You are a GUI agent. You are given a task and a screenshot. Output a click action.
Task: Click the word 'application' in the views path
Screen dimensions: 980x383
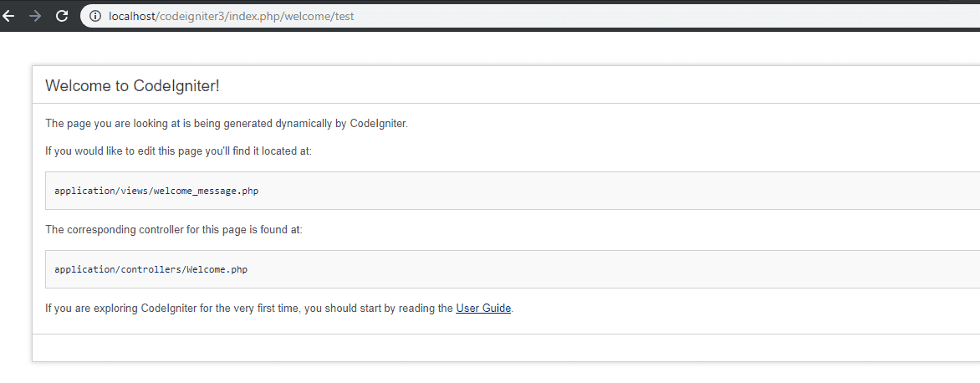coord(84,191)
